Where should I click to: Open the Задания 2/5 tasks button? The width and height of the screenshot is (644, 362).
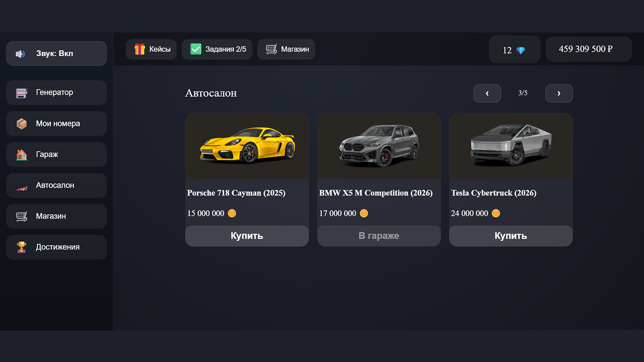coord(217,49)
